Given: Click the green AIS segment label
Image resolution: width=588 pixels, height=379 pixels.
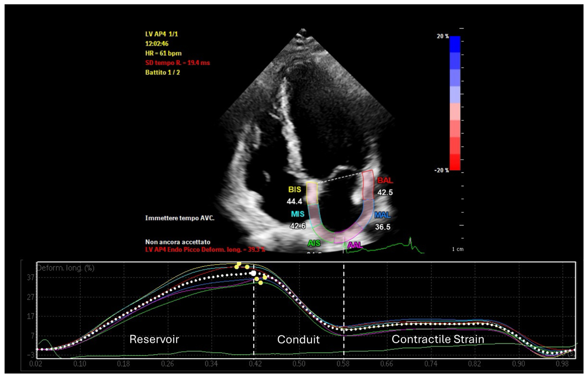Looking at the screenshot, I should tap(314, 243).
